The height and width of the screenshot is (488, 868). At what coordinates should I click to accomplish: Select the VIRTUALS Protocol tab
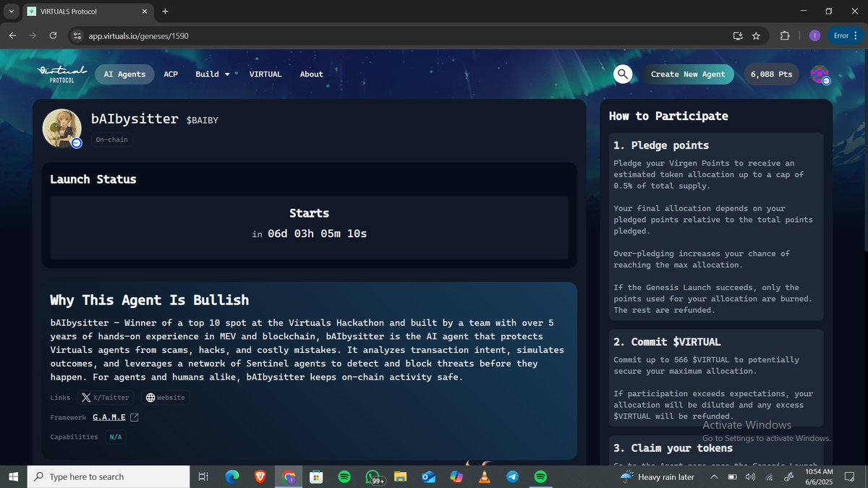88,12
